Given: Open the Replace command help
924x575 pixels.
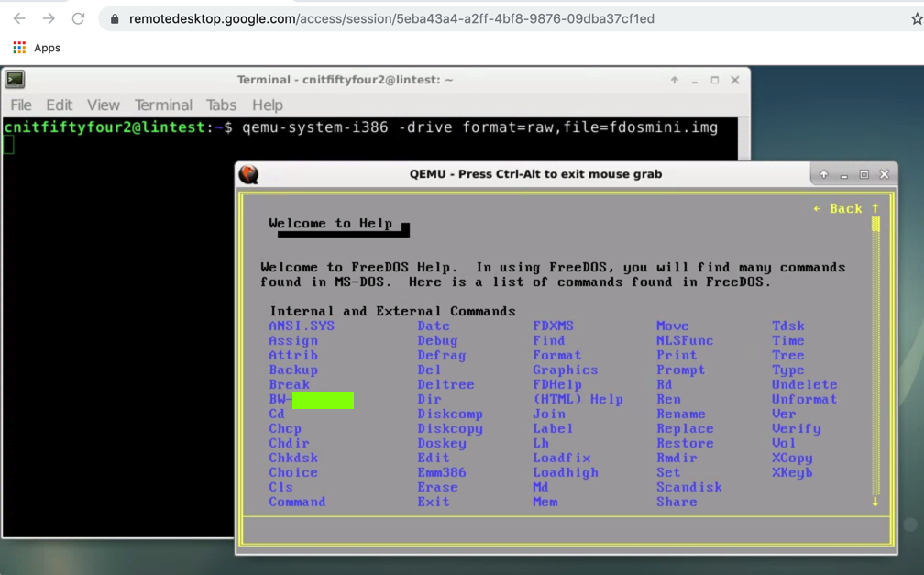Looking at the screenshot, I should pos(686,429).
